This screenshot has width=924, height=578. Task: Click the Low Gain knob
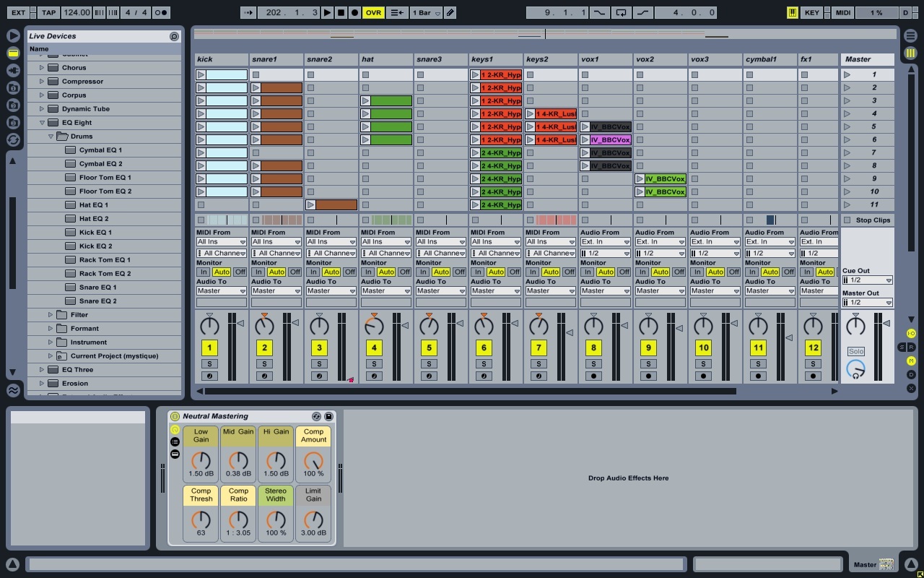point(201,460)
